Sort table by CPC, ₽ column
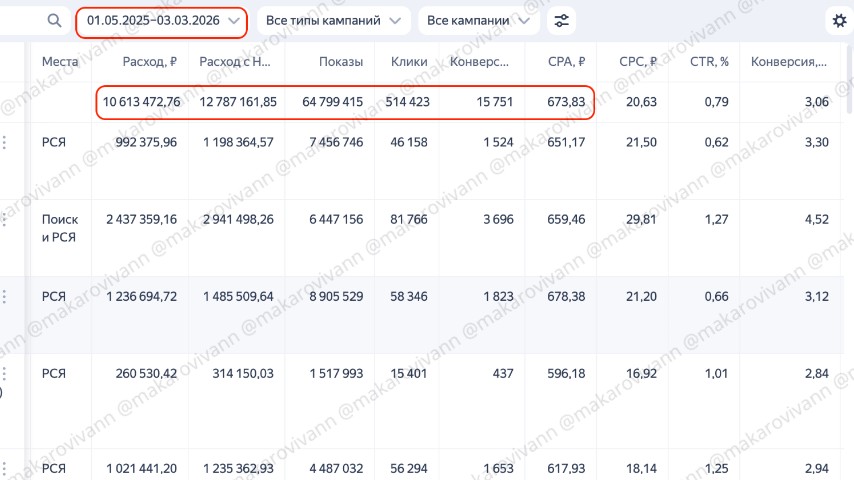 click(638, 62)
